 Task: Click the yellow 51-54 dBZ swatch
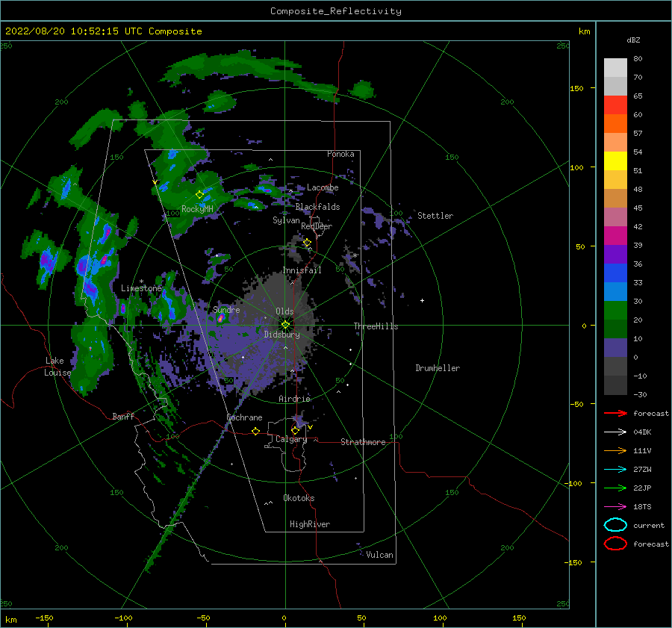pyautogui.click(x=615, y=161)
